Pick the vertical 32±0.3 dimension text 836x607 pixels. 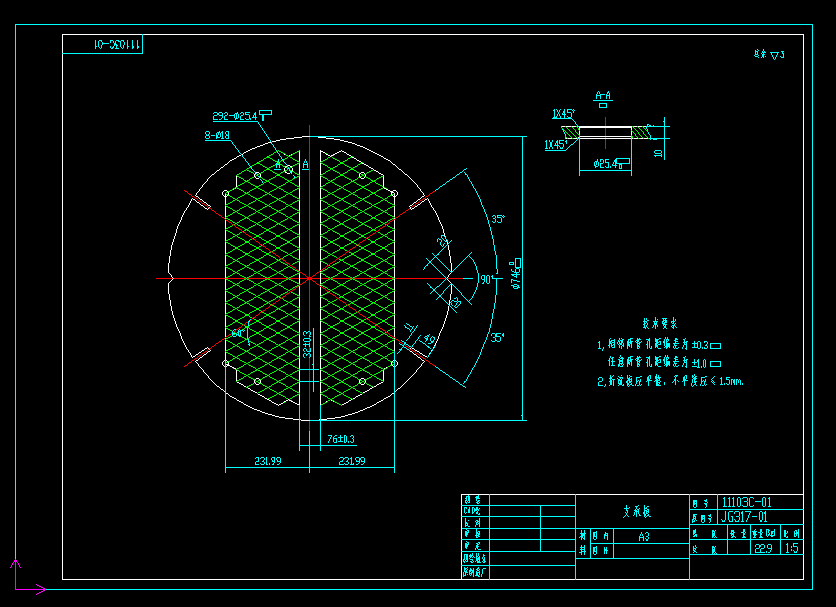coord(307,344)
